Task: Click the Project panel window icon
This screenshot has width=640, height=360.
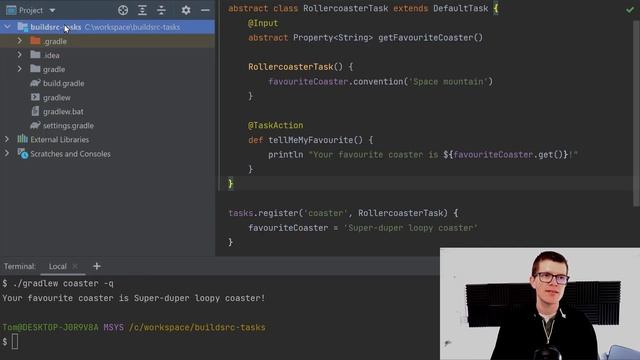Action: click(11, 10)
